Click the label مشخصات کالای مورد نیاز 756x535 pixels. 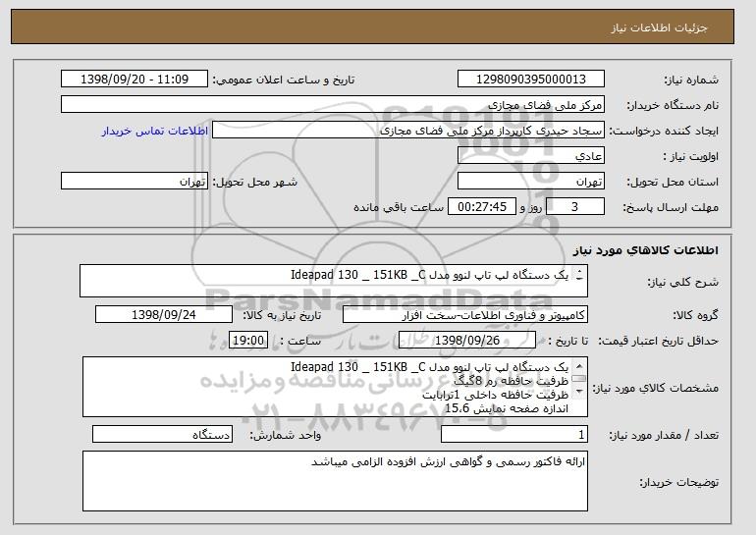point(656,388)
